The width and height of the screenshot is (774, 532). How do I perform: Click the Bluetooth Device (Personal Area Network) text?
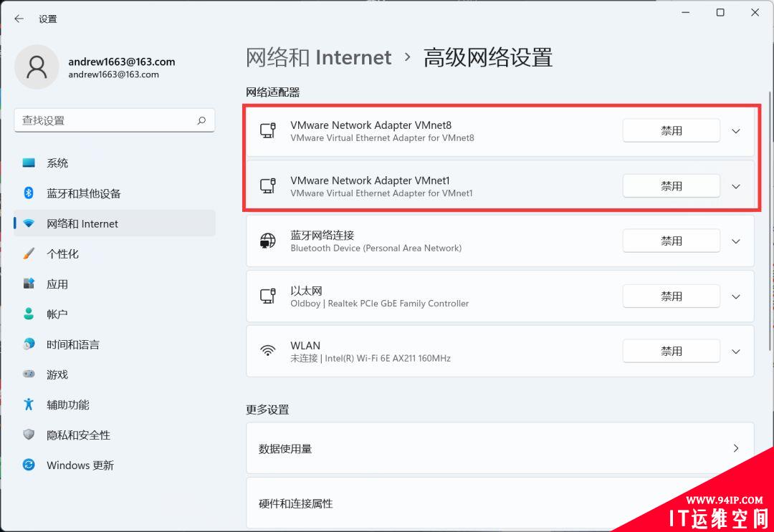pyautogui.click(x=376, y=248)
